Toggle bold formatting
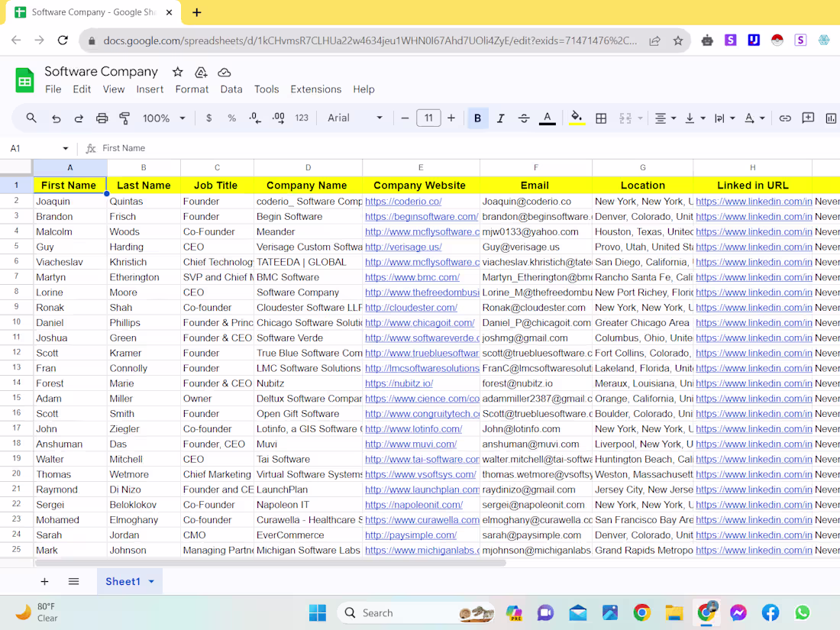This screenshot has height=630, width=840. click(x=477, y=118)
